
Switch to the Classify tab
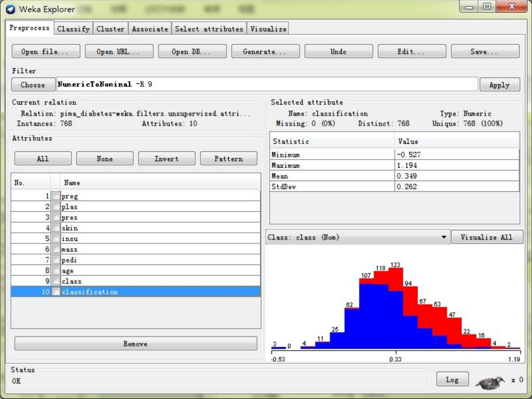(73, 29)
